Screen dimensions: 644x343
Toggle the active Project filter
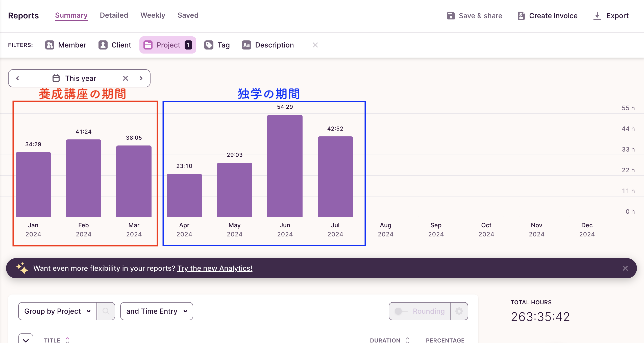[168, 45]
